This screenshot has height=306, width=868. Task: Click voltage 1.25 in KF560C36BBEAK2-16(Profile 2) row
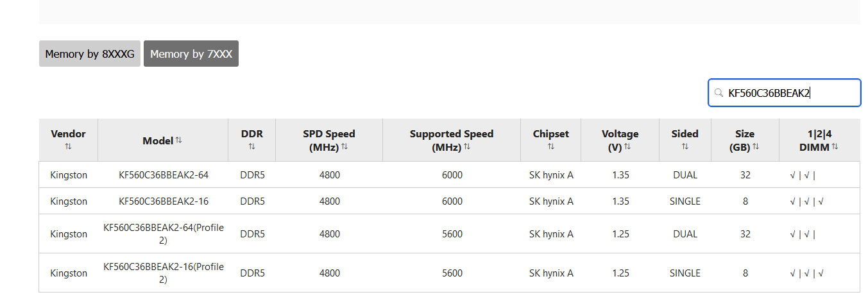620,273
